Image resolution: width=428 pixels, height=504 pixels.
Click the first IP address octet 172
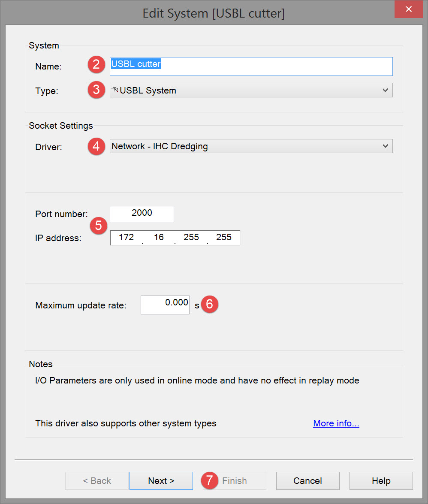click(x=127, y=238)
